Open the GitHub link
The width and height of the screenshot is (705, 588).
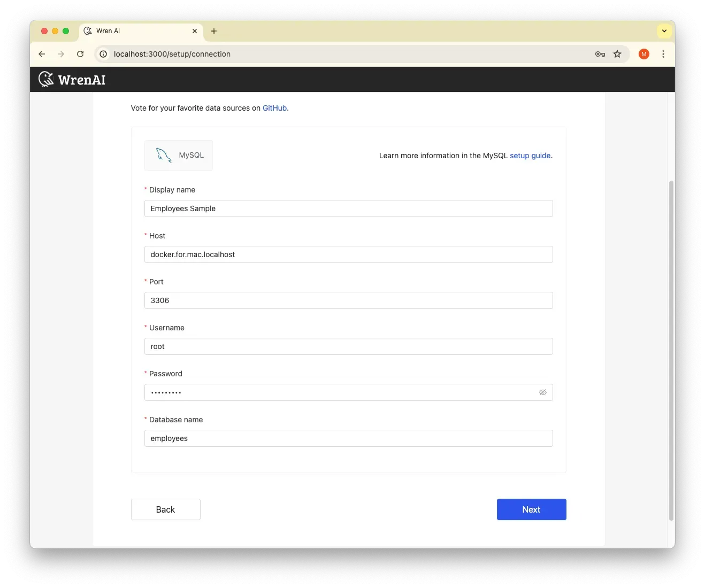click(x=274, y=108)
